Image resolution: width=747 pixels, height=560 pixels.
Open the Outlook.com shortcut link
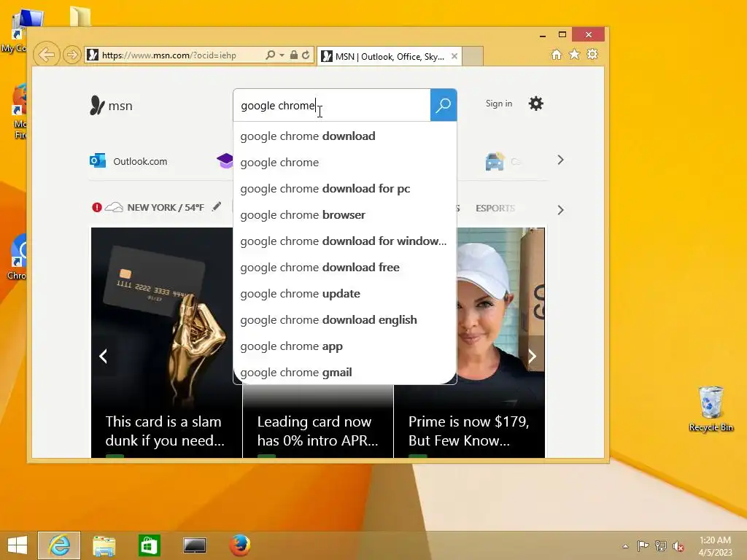[x=128, y=161]
